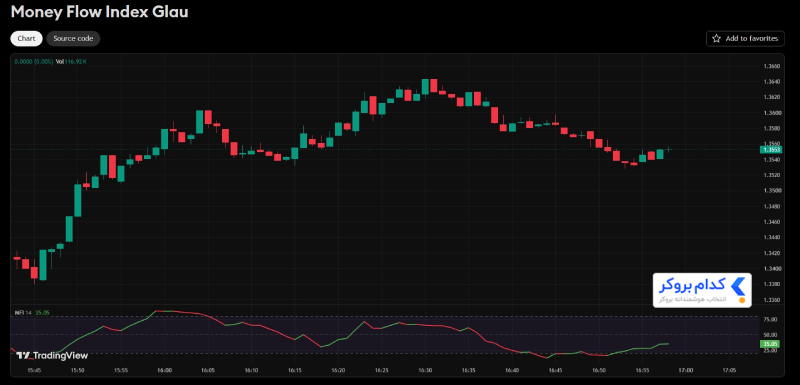The width and height of the screenshot is (800, 385).
Task: Click the green 1.3553 current price label
Action: click(x=770, y=150)
